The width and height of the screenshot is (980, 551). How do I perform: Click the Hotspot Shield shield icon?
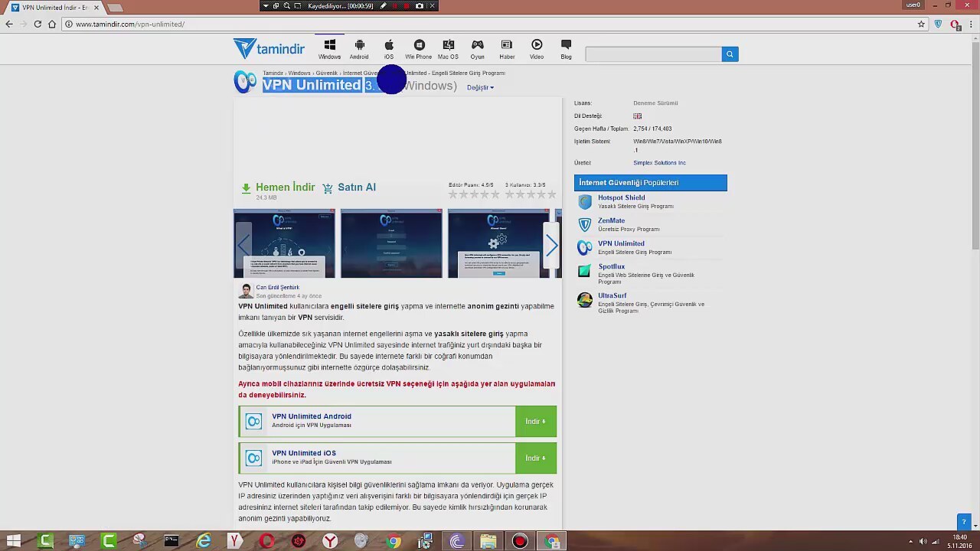[x=585, y=202]
